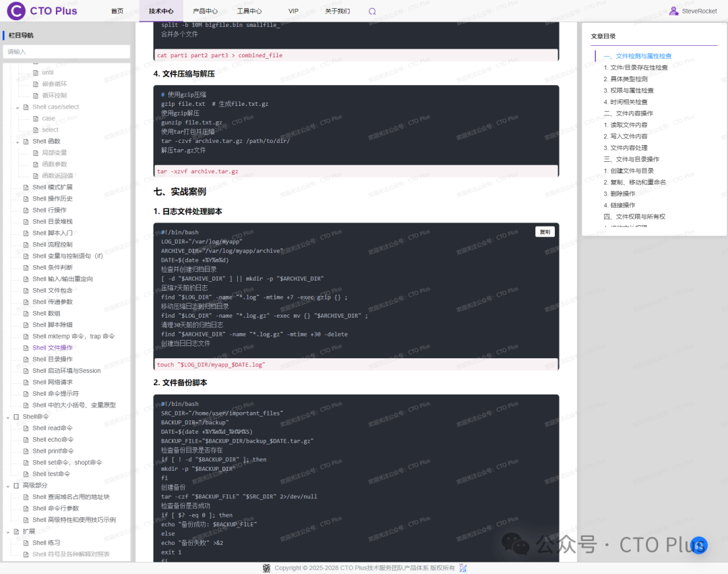Collapse the 'Shell命令' section arrow

[8, 417]
